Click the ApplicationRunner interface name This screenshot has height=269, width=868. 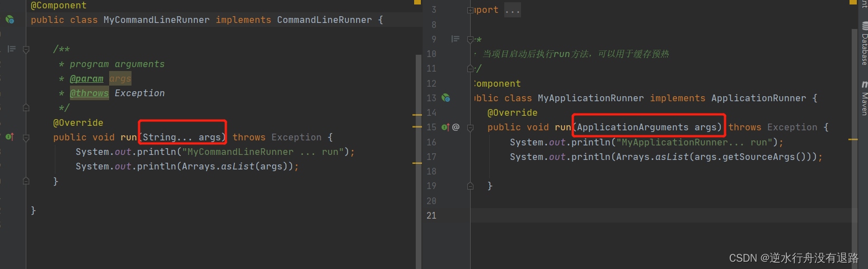coord(759,98)
